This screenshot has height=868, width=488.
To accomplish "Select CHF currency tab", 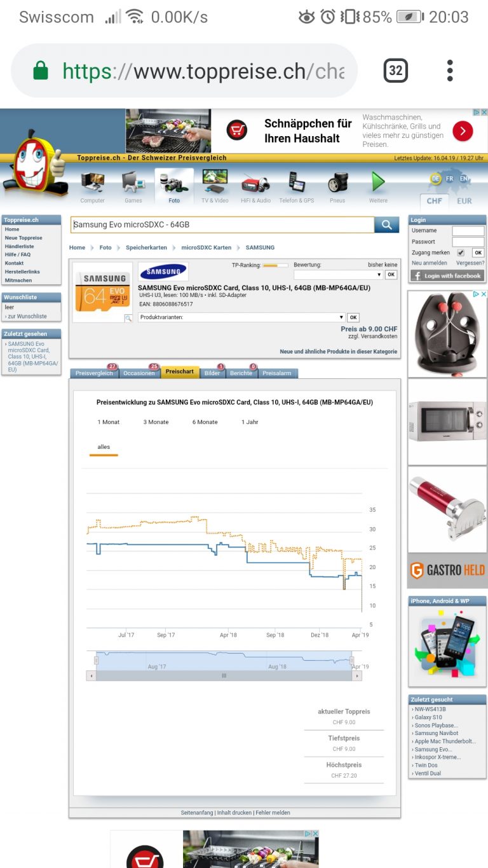I will [435, 201].
